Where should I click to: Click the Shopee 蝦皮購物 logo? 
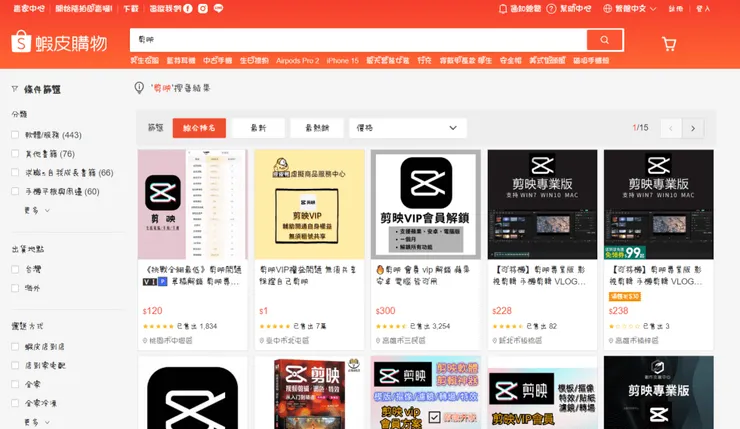click(x=59, y=42)
